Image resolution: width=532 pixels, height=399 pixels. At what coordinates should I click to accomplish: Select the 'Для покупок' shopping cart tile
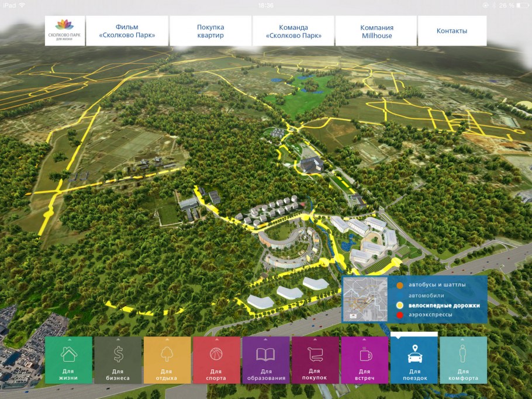(315, 360)
